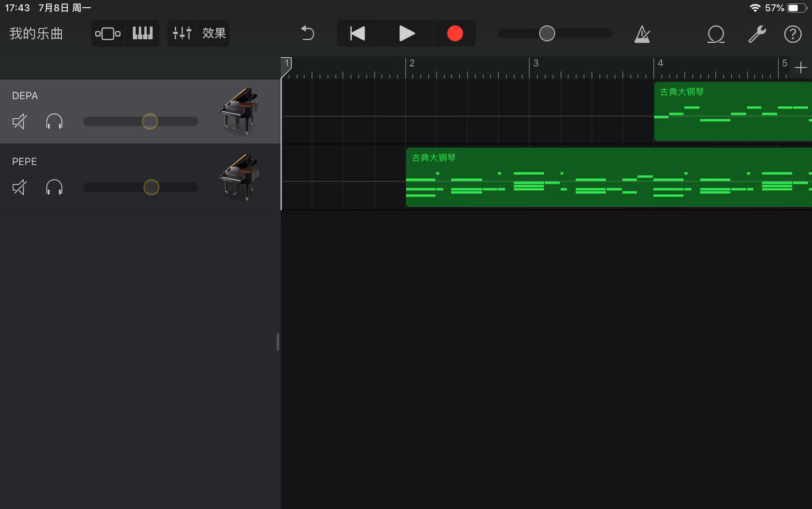Image resolution: width=812 pixels, height=509 pixels.
Task: Start playback with Play button
Action: tap(407, 33)
